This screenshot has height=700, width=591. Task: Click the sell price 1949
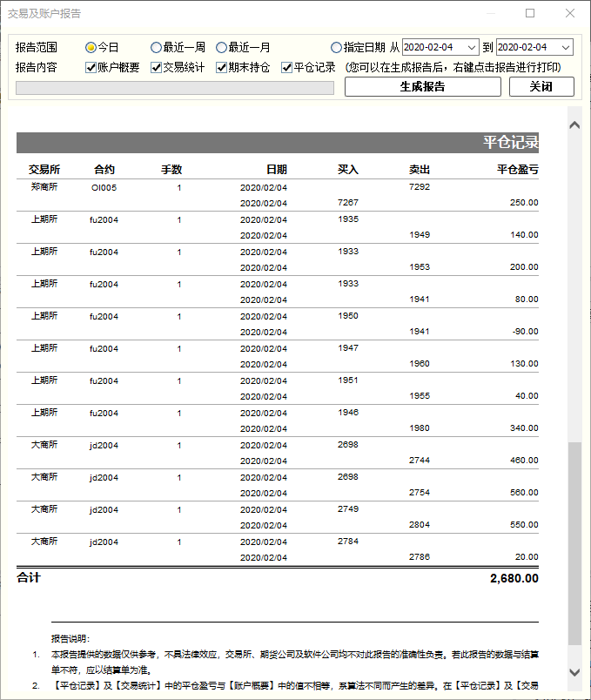[x=420, y=235]
